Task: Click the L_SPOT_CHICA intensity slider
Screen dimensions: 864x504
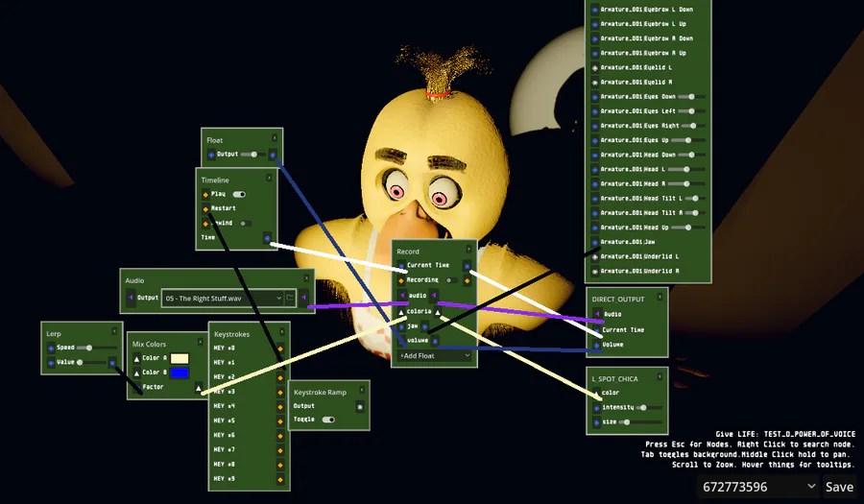Action: (x=649, y=408)
